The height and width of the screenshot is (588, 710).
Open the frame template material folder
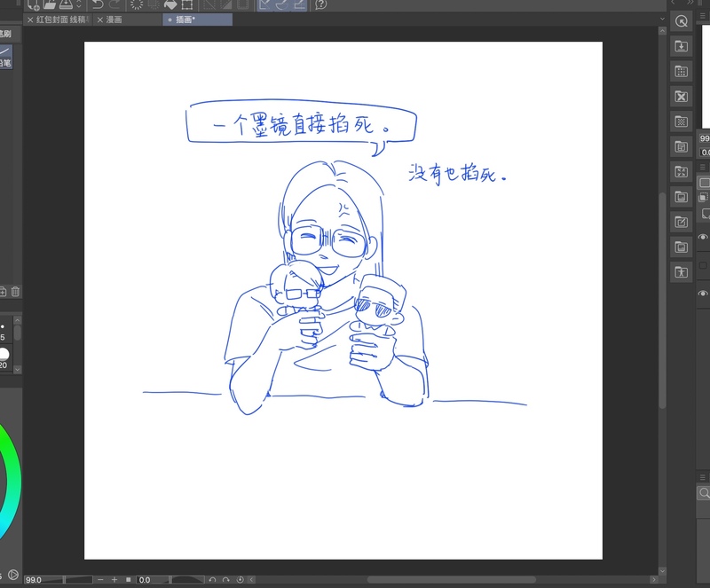(681, 146)
